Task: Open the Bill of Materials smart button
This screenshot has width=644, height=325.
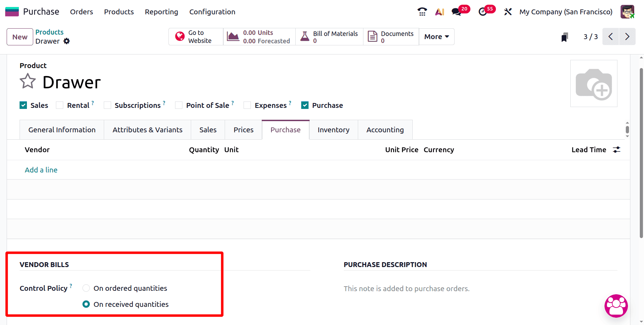Action: pos(328,36)
